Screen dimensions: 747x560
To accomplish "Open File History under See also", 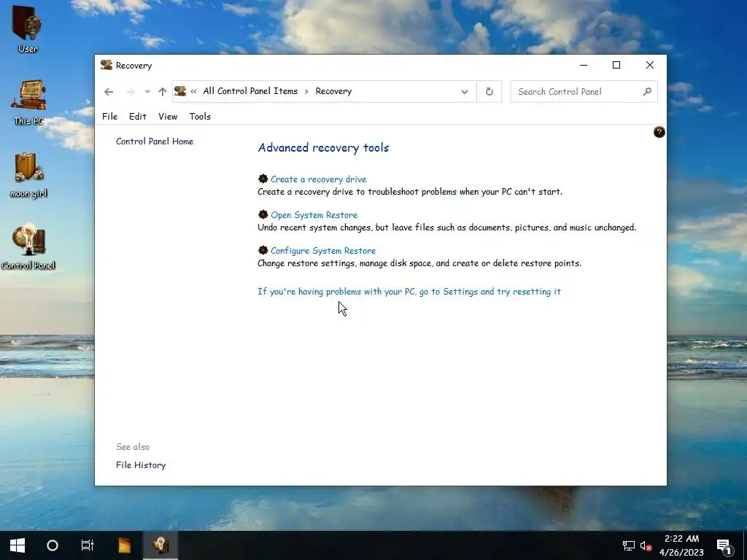I will coord(141,465).
